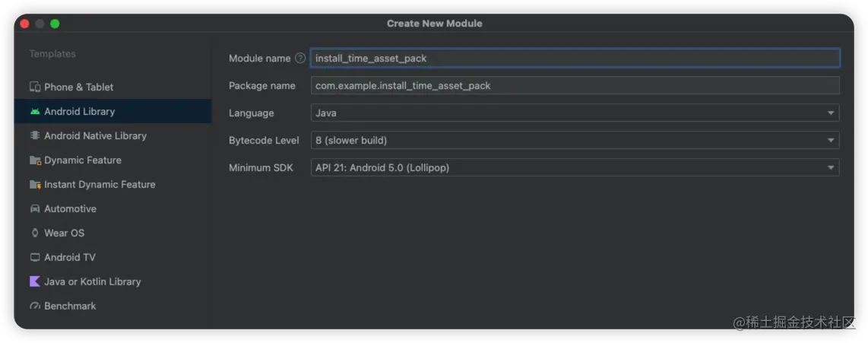Click the Dynamic Feature folder icon

tap(35, 160)
